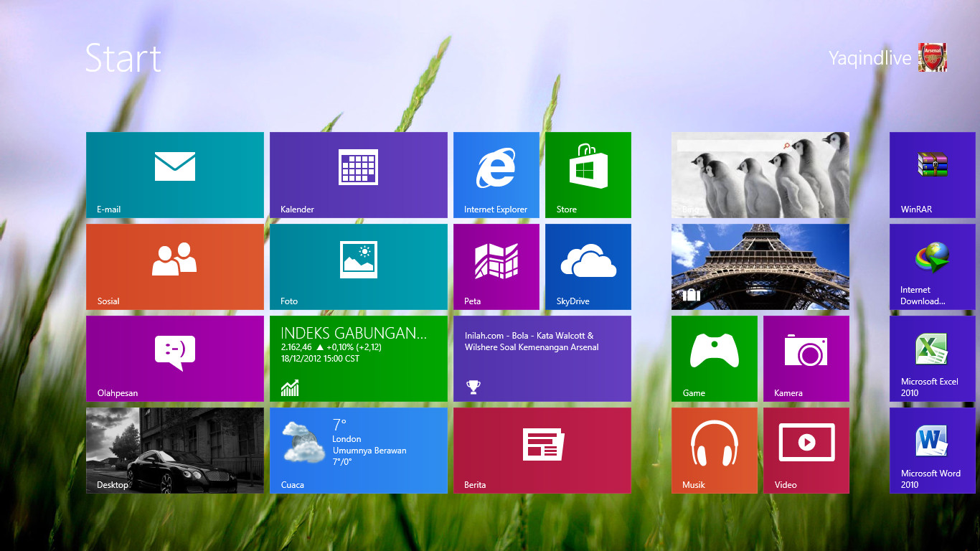The height and width of the screenshot is (551, 980).
Task: Read the Arsenal article on the Berita tile
Action: (x=542, y=359)
